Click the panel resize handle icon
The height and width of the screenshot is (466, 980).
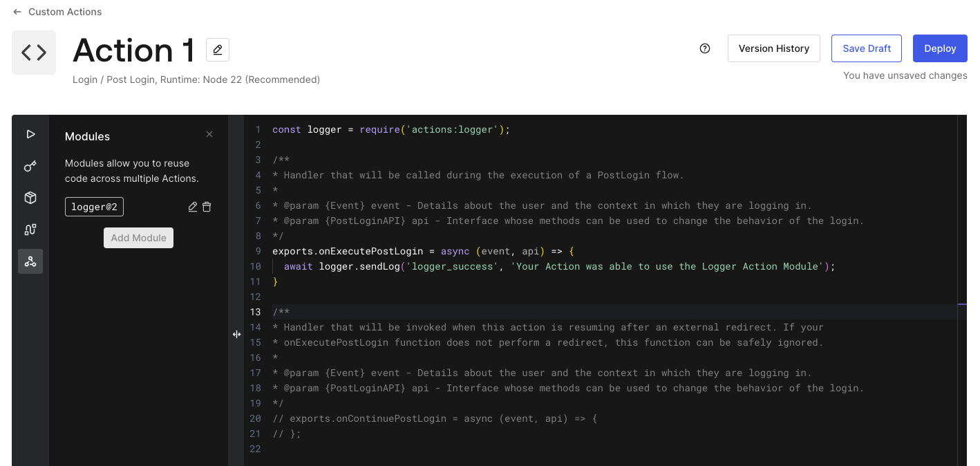(236, 334)
